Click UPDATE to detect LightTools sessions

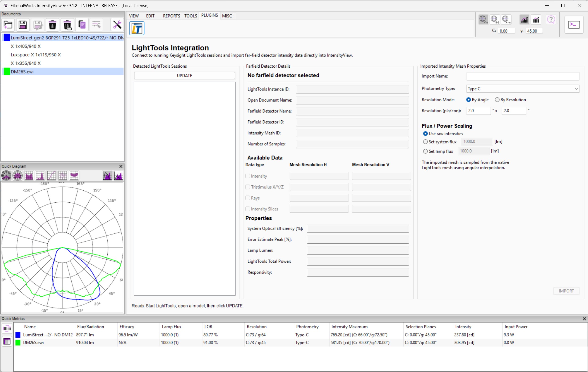coord(184,76)
